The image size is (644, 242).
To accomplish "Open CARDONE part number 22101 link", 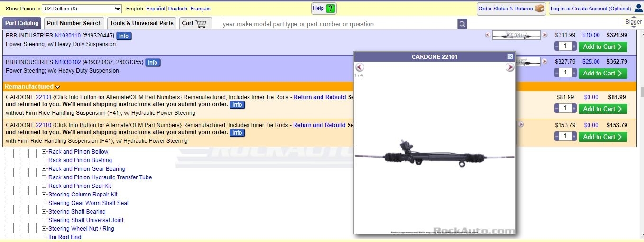I will [x=44, y=97].
